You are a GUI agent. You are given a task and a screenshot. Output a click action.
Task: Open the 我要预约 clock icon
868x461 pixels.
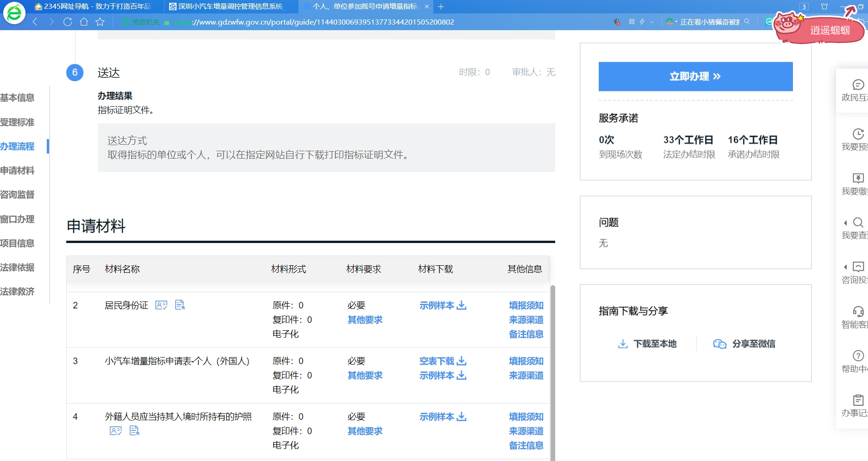(x=858, y=134)
